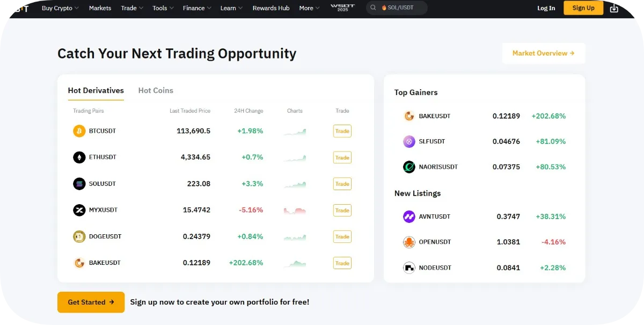Open search using the magnifier icon
Screen dimensions: 644x325
(x=373, y=8)
